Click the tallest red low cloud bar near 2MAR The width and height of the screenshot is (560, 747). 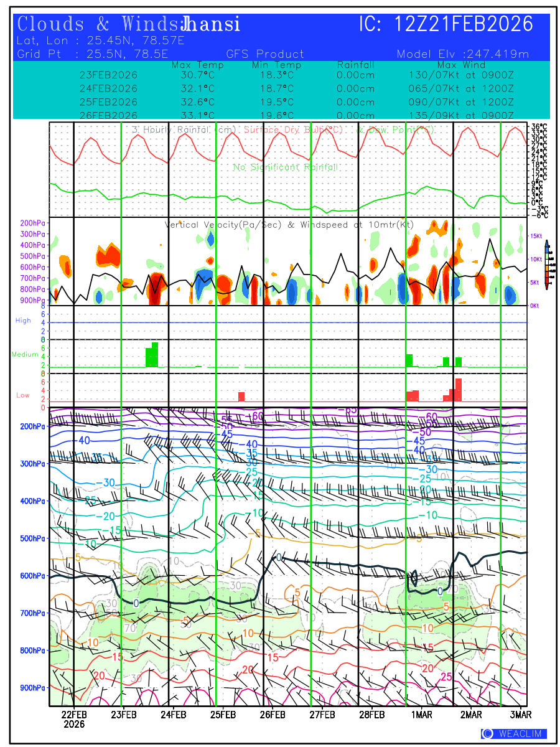[459, 390]
